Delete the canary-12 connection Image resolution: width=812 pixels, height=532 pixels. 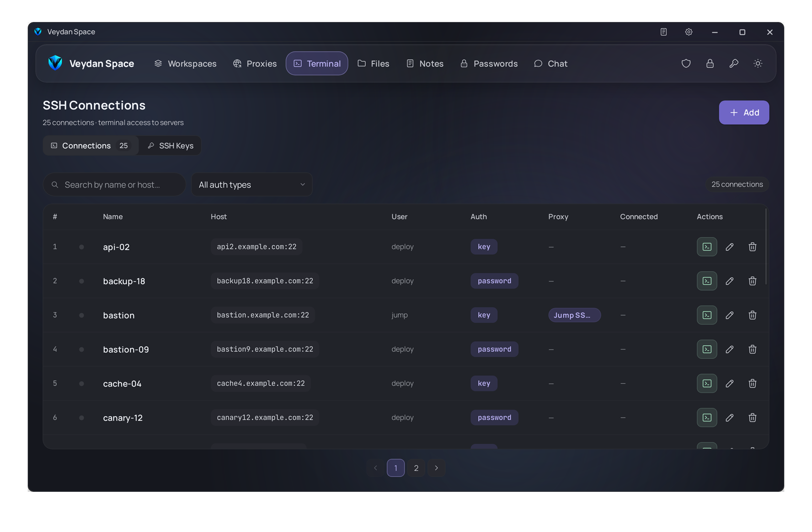click(x=752, y=418)
